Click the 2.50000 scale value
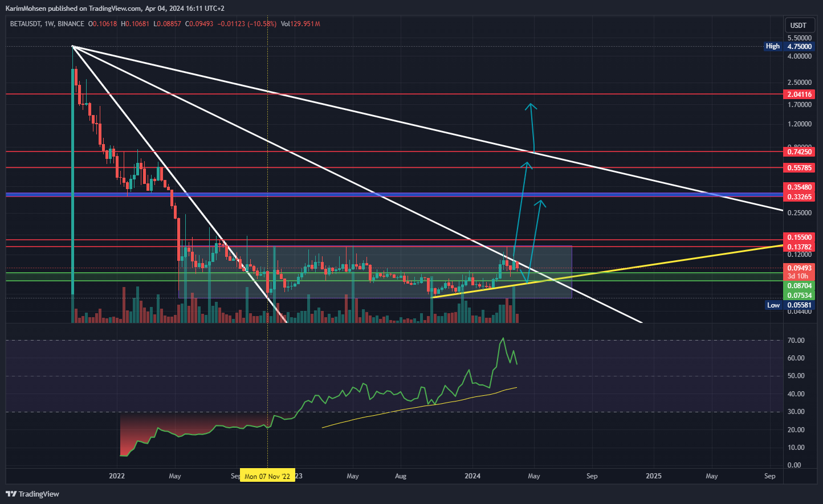The height and width of the screenshot is (504, 823). tap(799, 83)
